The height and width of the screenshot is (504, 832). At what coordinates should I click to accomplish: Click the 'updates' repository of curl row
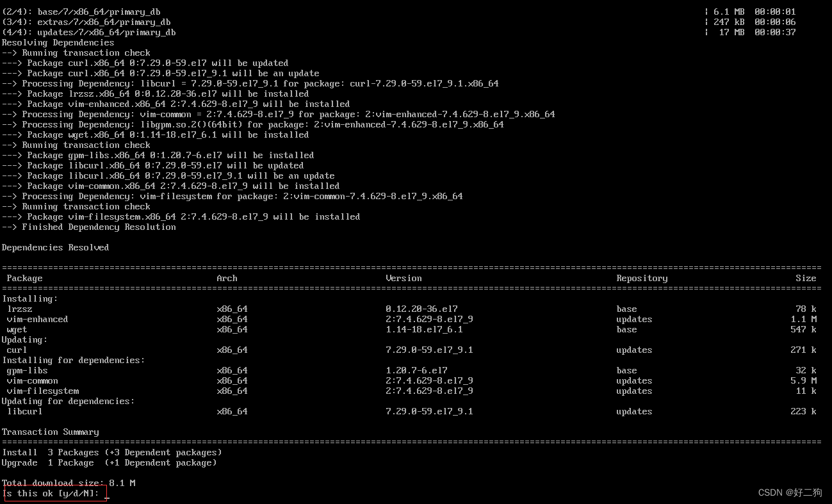[x=634, y=350]
